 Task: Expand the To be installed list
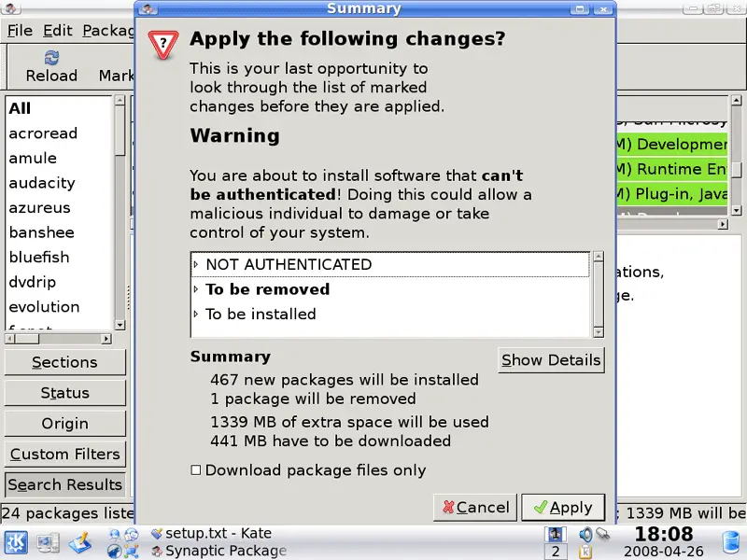(196, 315)
